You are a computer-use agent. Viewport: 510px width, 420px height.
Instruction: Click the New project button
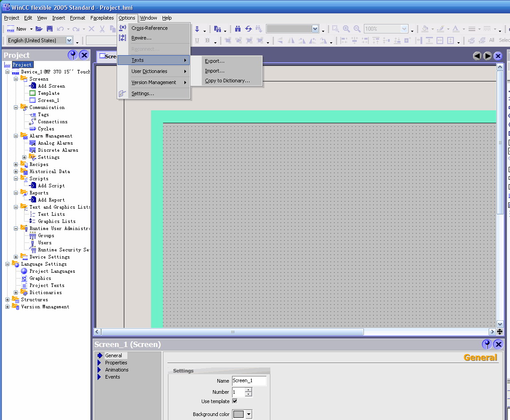click(17, 29)
